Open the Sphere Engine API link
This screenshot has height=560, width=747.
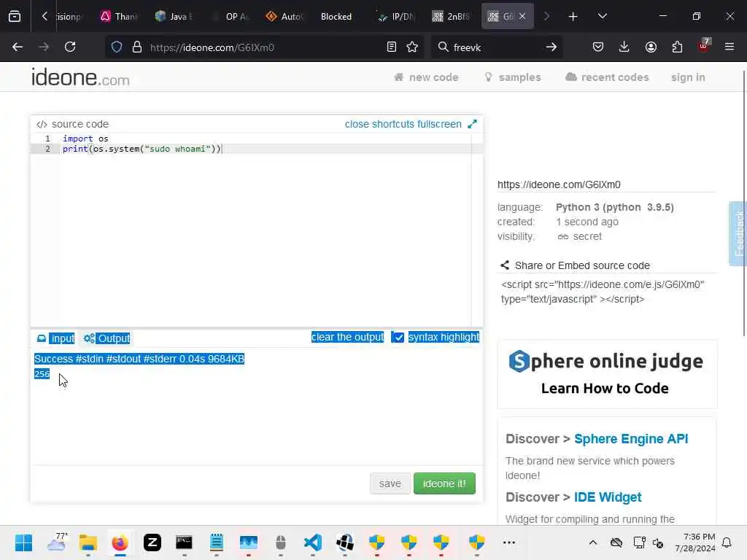point(631,438)
